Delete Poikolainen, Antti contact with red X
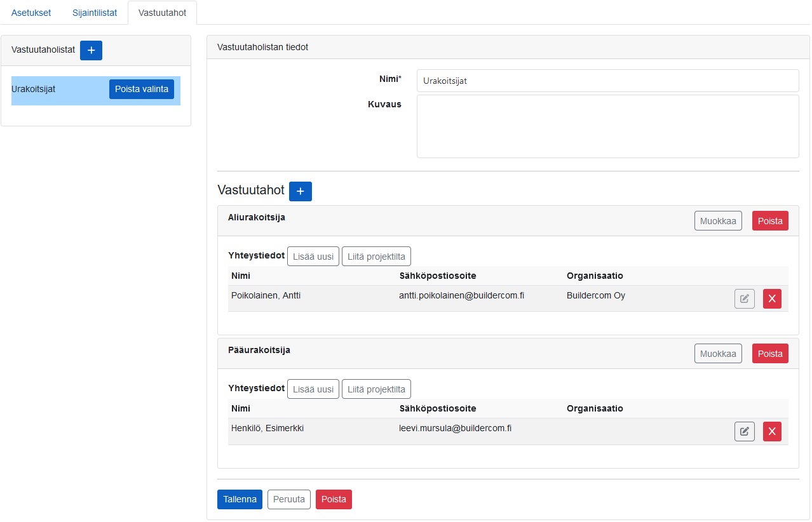 (772, 298)
